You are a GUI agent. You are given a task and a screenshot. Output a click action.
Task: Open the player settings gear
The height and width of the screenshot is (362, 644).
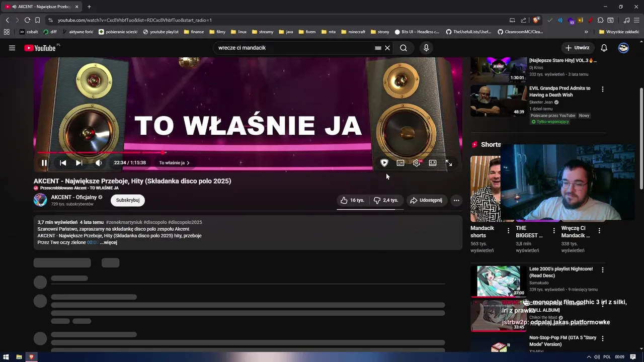(417, 163)
